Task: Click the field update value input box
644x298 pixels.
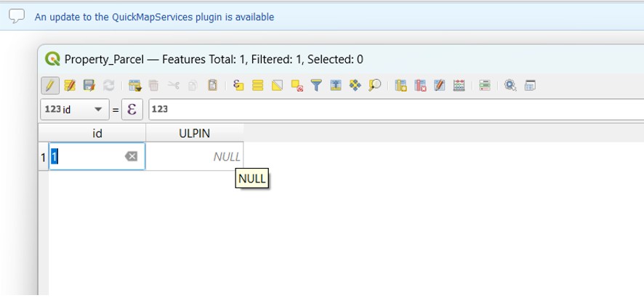Action: pos(393,109)
